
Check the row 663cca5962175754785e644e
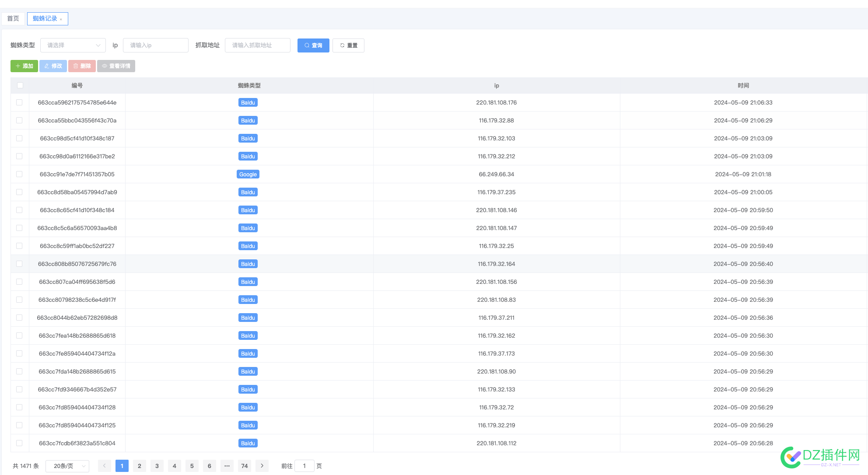19,102
